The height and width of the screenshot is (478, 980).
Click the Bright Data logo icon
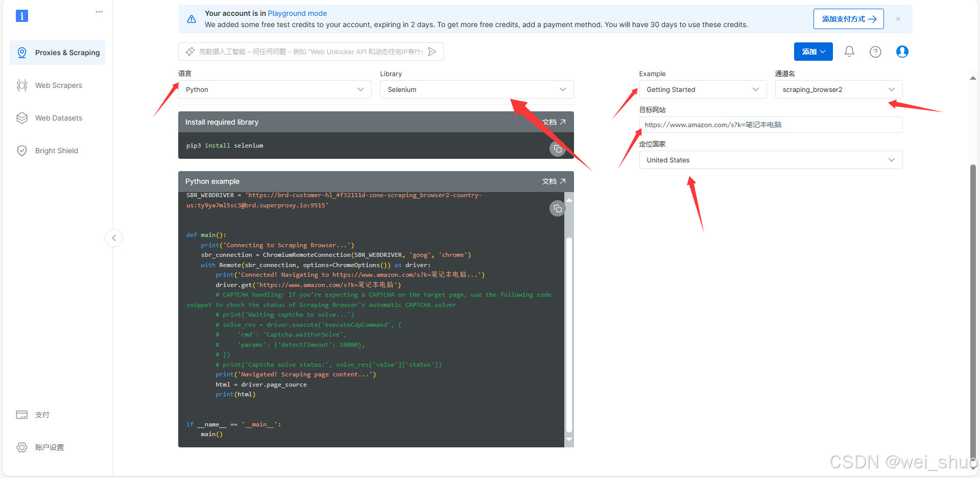(x=22, y=16)
